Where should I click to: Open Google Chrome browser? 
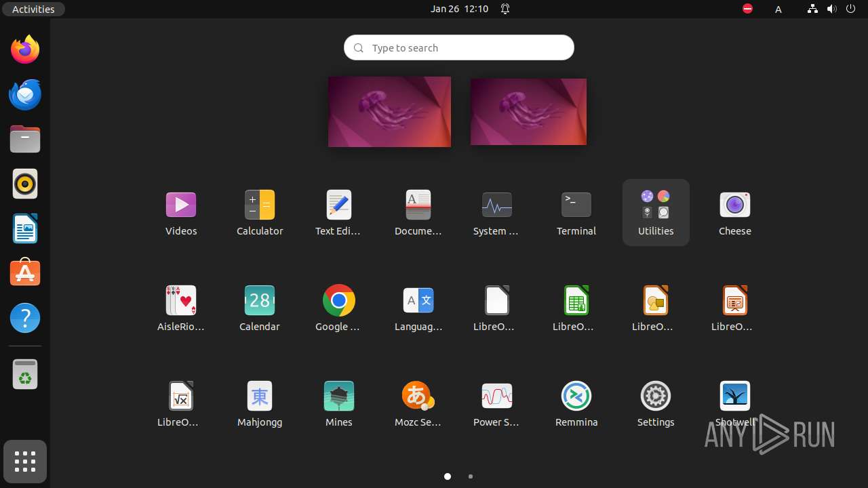click(338, 308)
